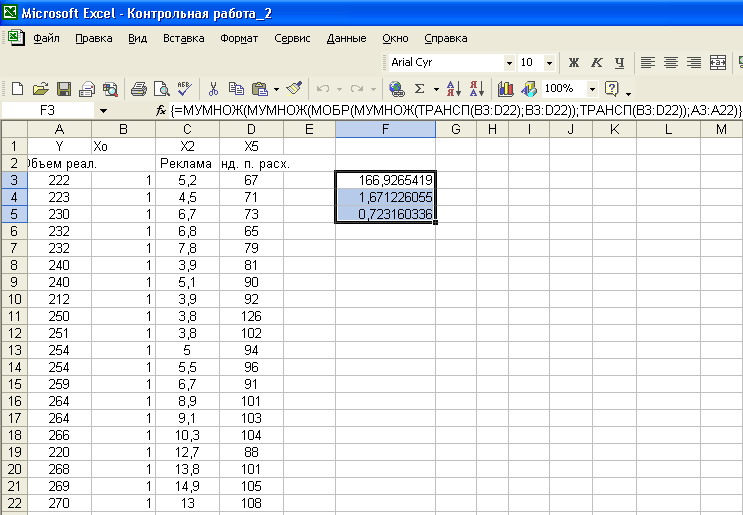Select cell with value 14,9
The height and width of the screenshot is (515, 743).
pyautogui.click(x=187, y=486)
